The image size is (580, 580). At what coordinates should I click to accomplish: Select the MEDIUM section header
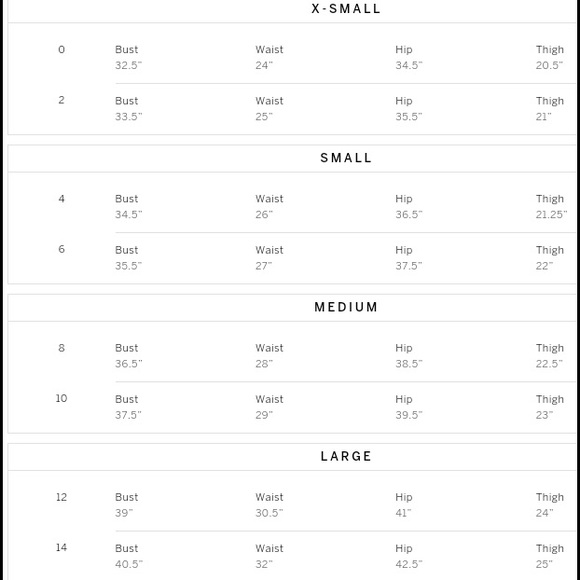pyautogui.click(x=346, y=307)
